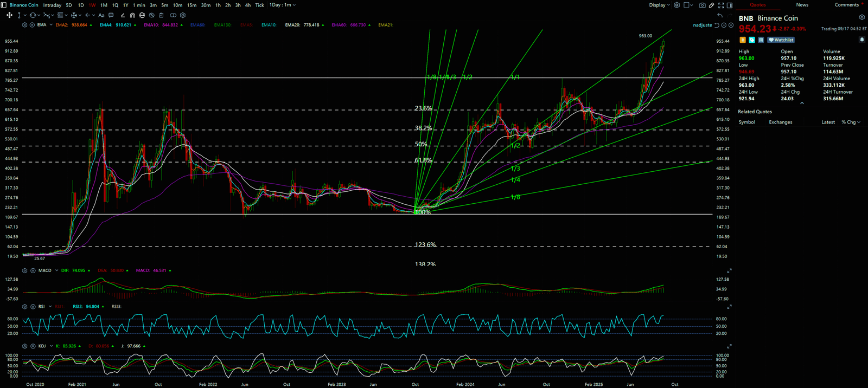Remove the RSI indicator

coord(32,307)
